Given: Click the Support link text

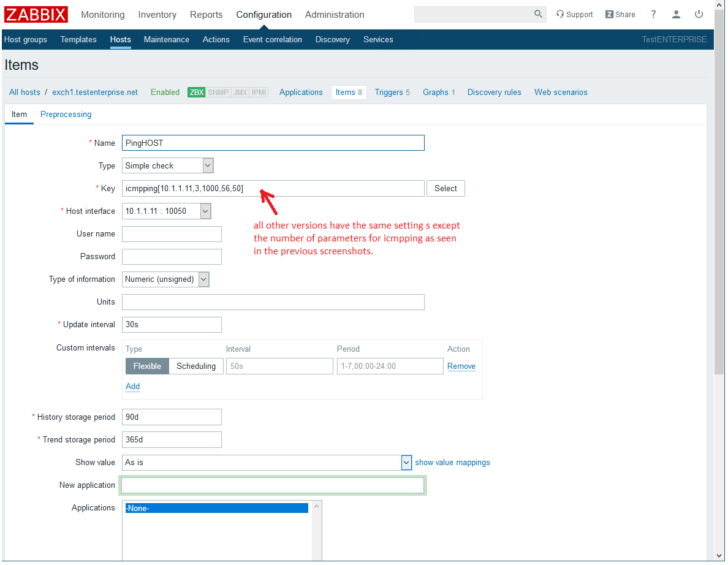Looking at the screenshot, I should [580, 14].
